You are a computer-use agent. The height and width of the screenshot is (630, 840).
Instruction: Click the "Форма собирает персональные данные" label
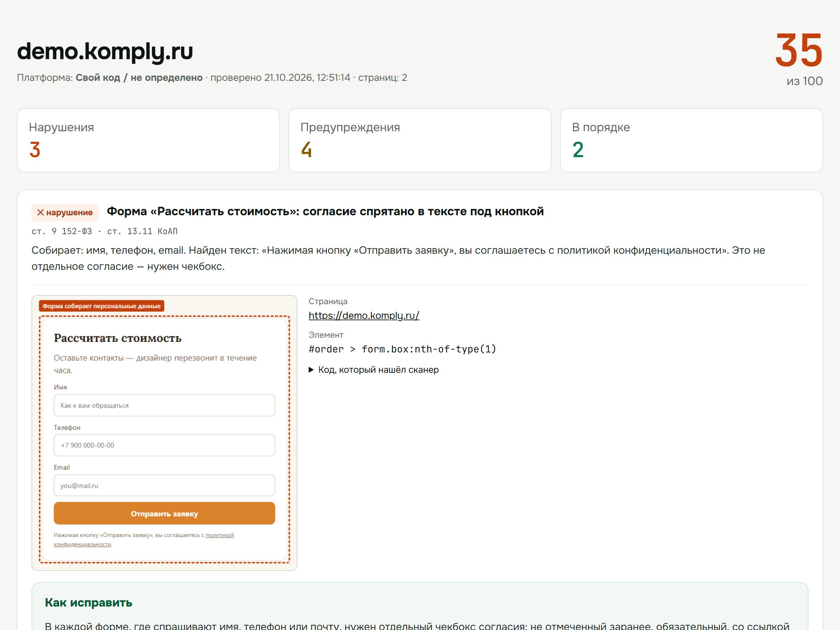point(101,306)
